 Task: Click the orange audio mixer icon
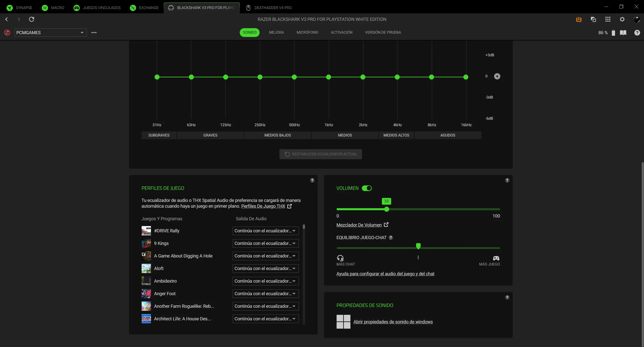579,19
